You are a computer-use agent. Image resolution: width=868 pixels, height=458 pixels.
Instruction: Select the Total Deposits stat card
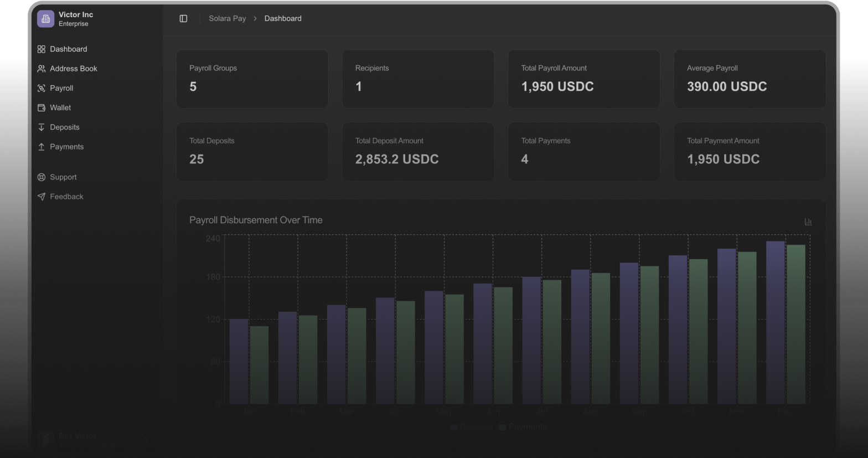[x=252, y=151]
